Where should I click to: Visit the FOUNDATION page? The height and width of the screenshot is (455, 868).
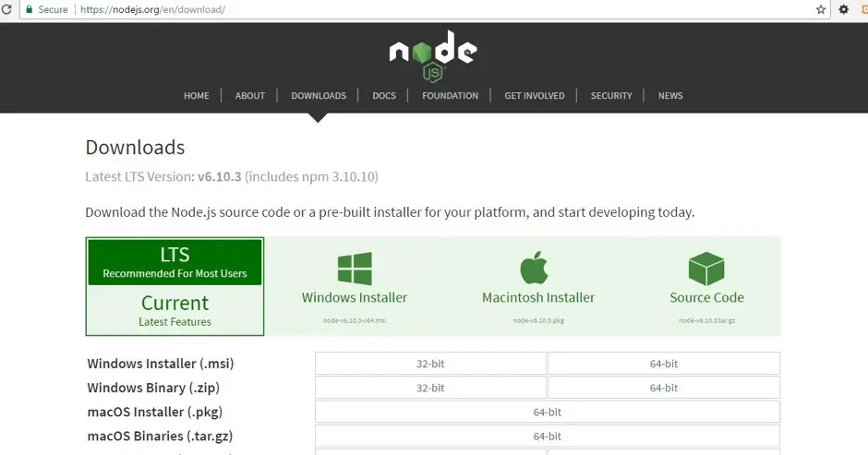coord(450,96)
